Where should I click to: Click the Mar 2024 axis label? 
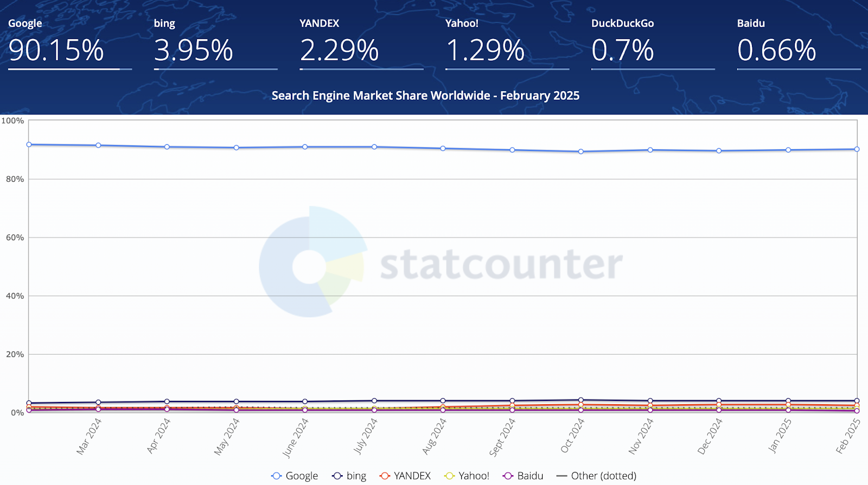(x=88, y=436)
